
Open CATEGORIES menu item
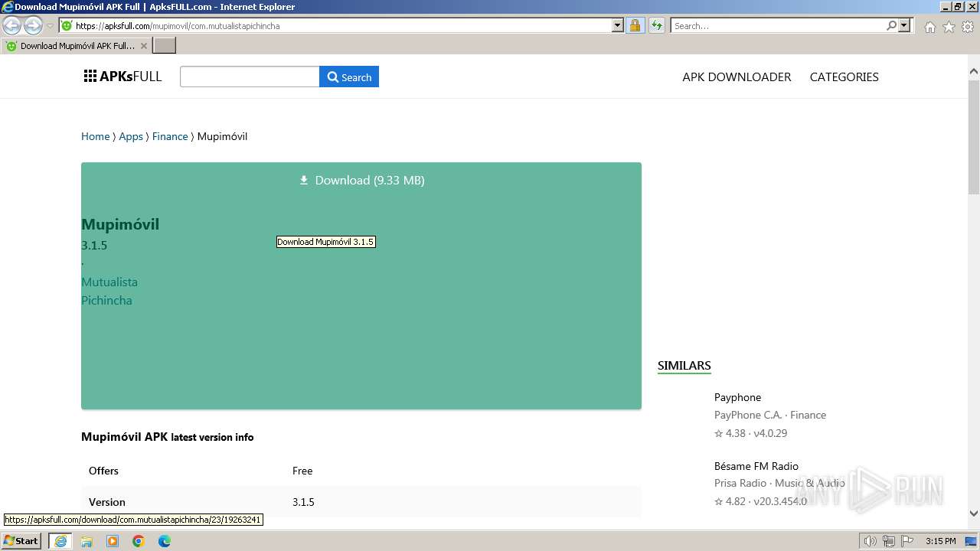click(844, 77)
